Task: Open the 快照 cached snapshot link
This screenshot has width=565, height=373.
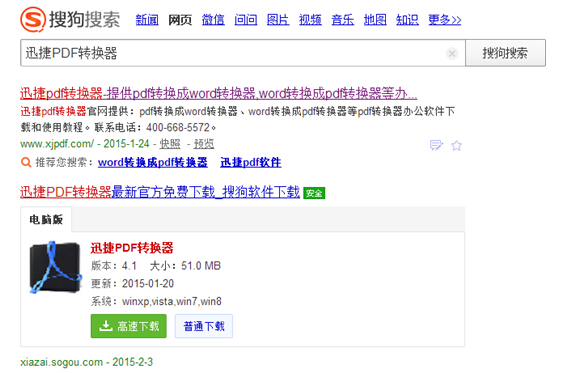Action: (x=170, y=144)
